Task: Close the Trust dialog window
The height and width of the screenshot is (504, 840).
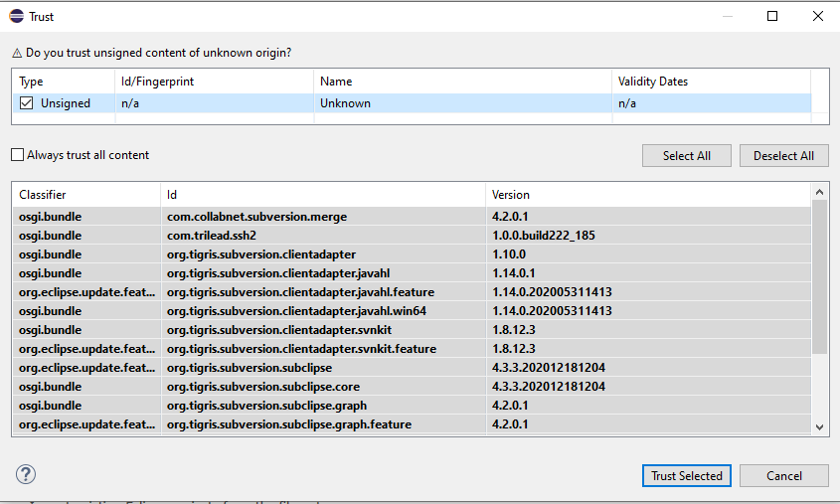Action: pyautogui.click(x=817, y=16)
